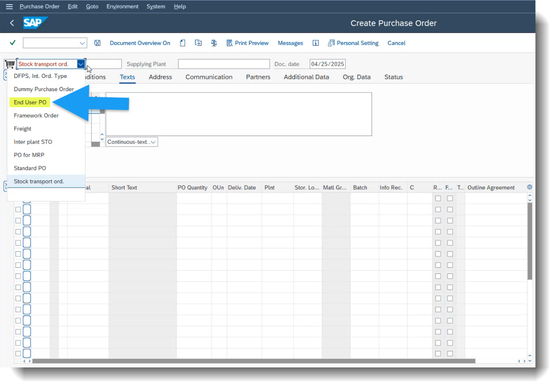Click item table vertical scrollbar thumb
Screen dimensions: 560x392
point(530,241)
